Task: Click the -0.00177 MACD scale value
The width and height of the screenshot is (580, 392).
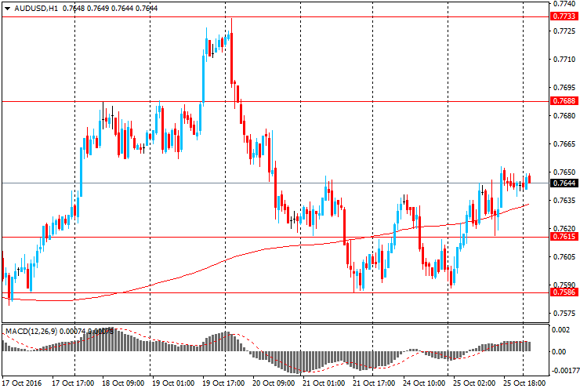Action: point(565,371)
